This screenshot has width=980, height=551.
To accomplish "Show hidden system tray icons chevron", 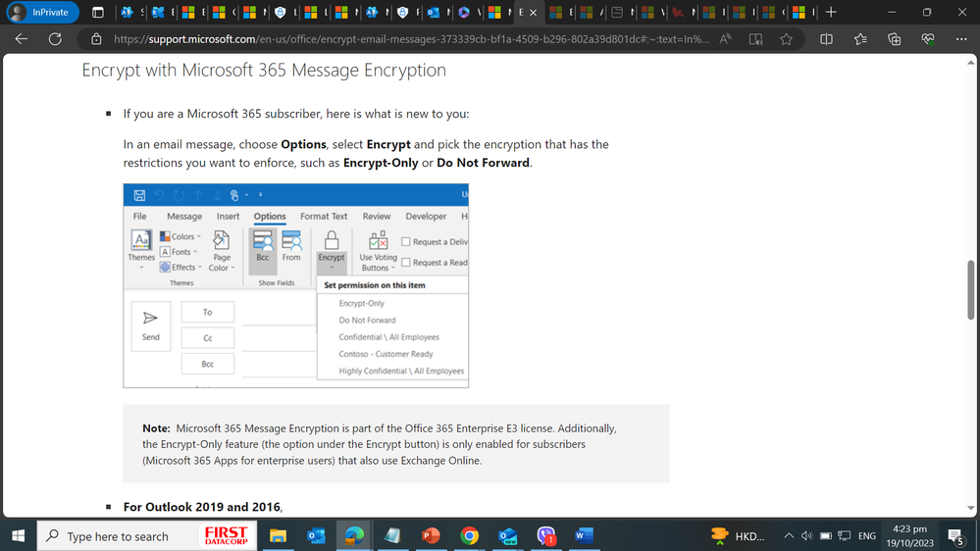I will (x=789, y=536).
